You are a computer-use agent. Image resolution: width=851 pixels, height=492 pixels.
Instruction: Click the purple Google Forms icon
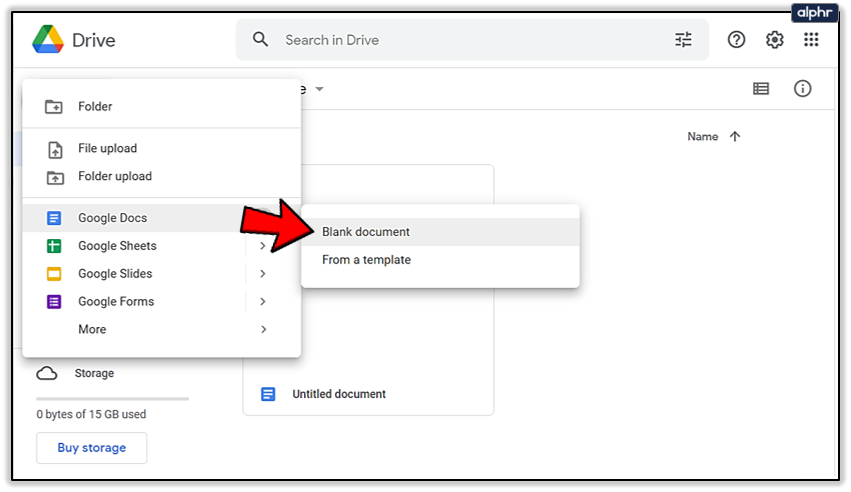tap(54, 302)
